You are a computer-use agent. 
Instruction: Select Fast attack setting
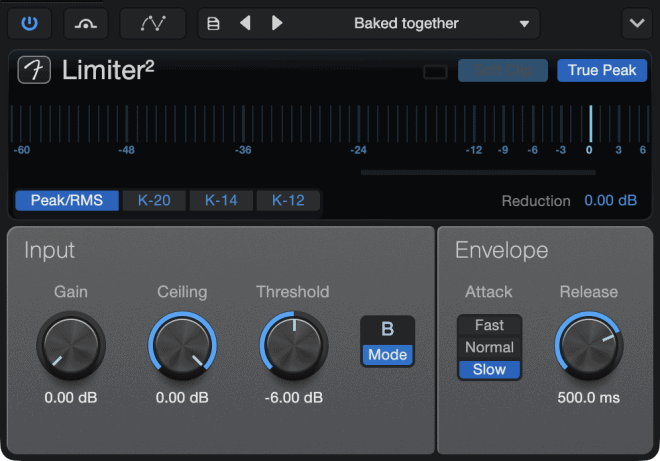pyautogui.click(x=490, y=325)
